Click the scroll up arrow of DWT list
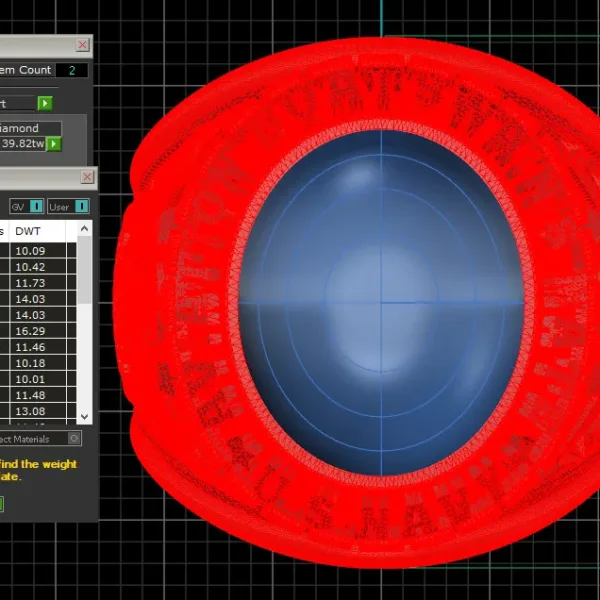The width and height of the screenshot is (600, 600). (x=85, y=229)
